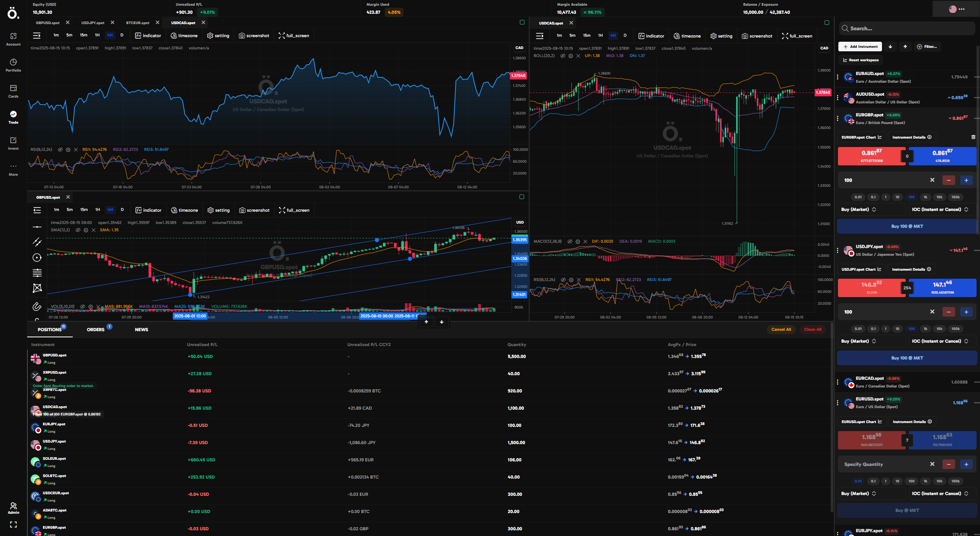This screenshot has width=980, height=536.
Task: Select the horizontal line drawing tool
Action: [37, 227]
